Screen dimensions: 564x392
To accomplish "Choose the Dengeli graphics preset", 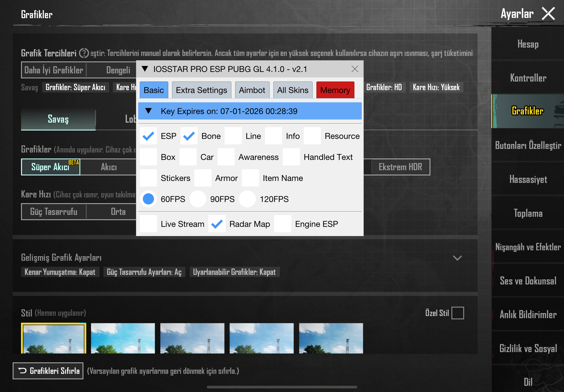I will pos(118,70).
